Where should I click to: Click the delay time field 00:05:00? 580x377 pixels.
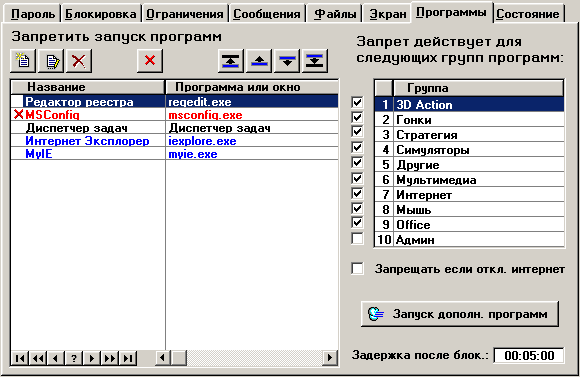pyautogui.click(x=529, y=356)
